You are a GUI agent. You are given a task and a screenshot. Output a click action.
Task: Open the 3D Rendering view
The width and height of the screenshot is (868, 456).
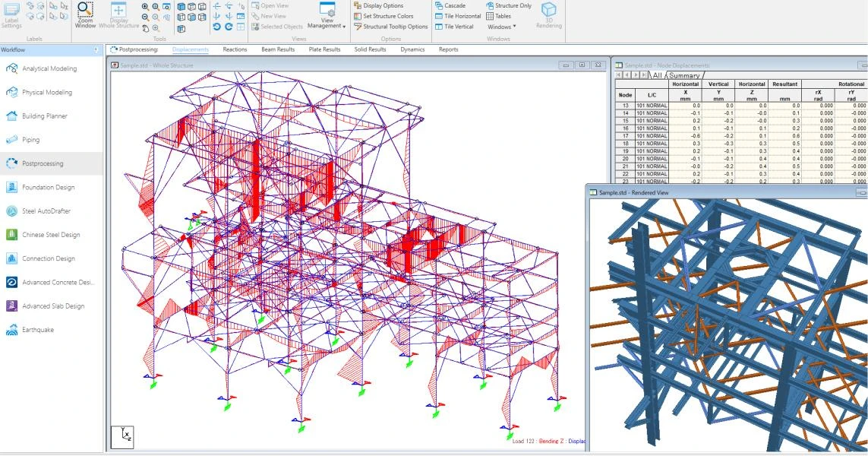548,14
